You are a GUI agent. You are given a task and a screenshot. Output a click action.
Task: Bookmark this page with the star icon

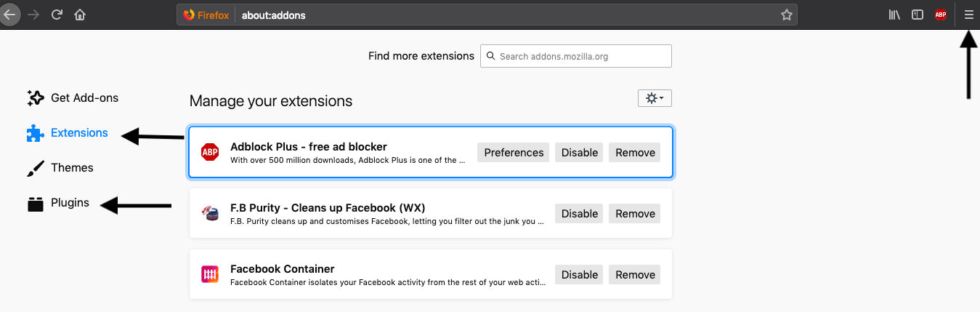(786, 15)
